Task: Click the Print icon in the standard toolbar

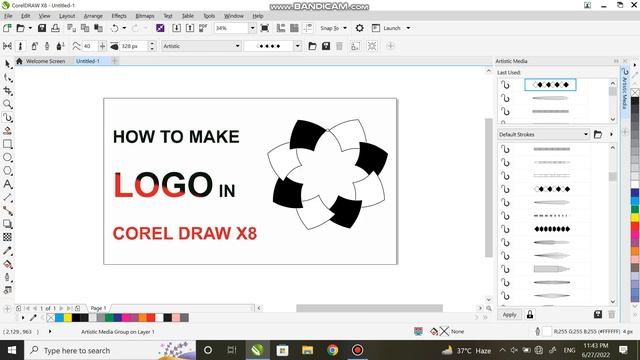Action: [x=55, y=28]
